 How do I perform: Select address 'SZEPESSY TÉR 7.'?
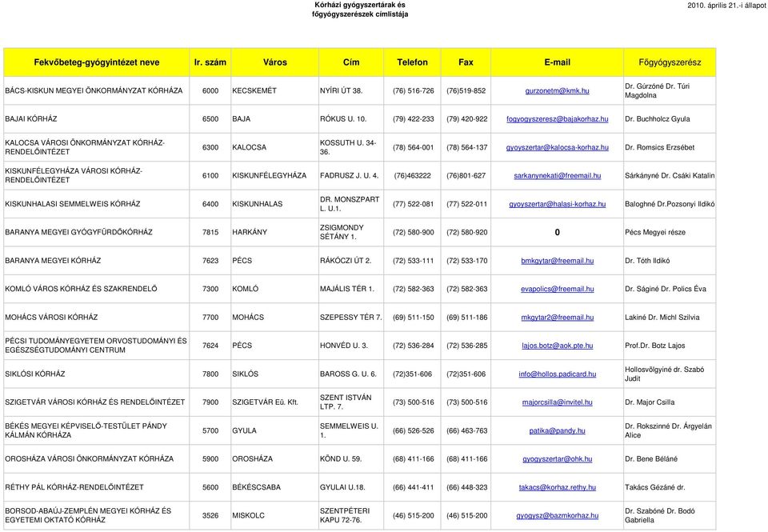click(x=350, y=318)
